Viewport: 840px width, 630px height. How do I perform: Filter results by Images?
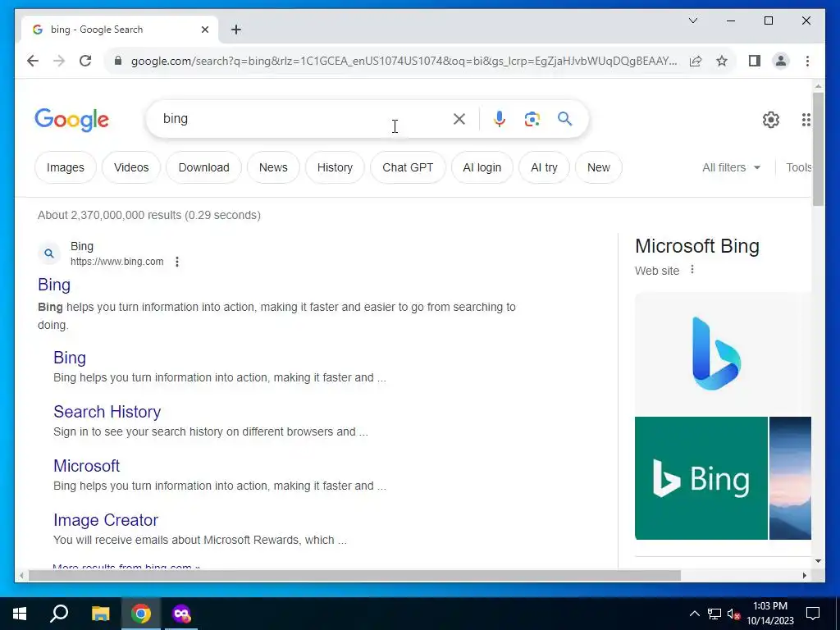66,167
